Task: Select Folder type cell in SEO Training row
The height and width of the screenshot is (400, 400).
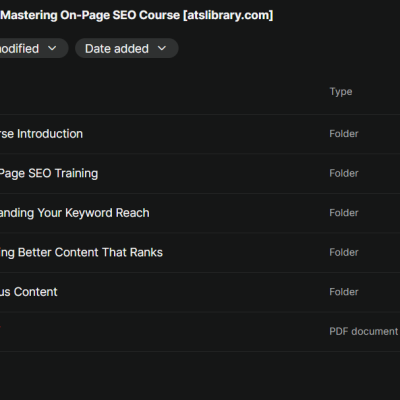Action: tap(344, 173)
